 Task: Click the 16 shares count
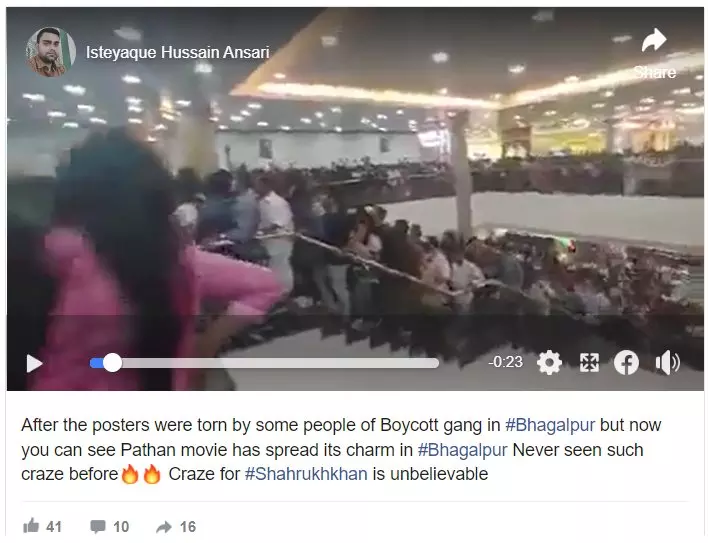188,527
